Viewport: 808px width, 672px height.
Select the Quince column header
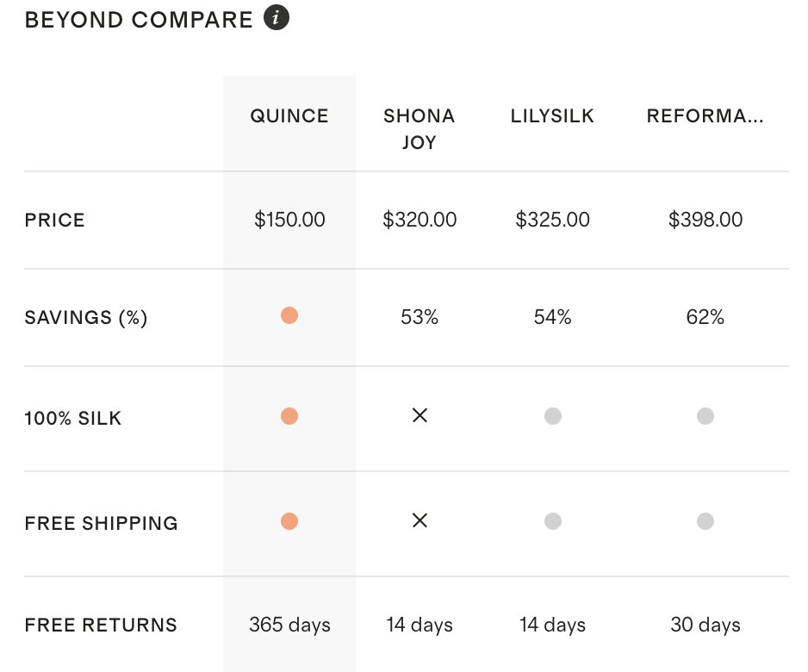pyautogui.click(x=289, y=116)
